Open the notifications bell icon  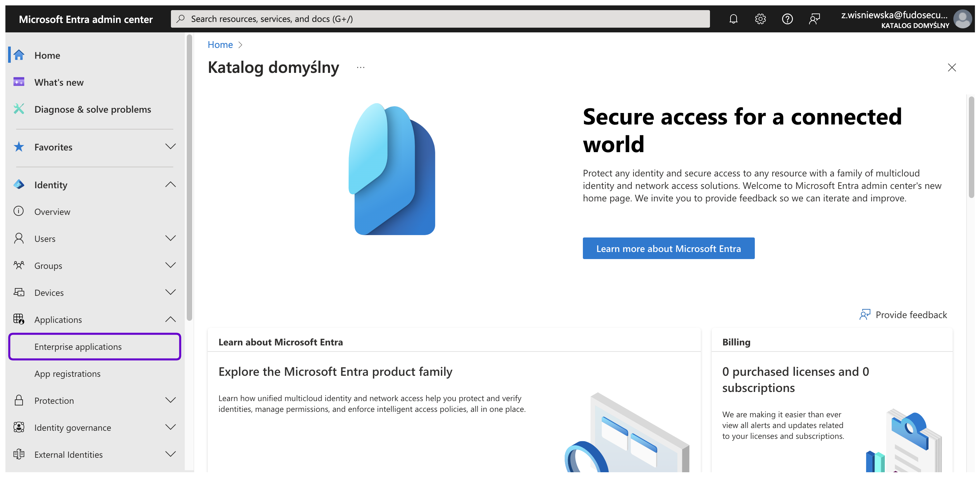733,19
